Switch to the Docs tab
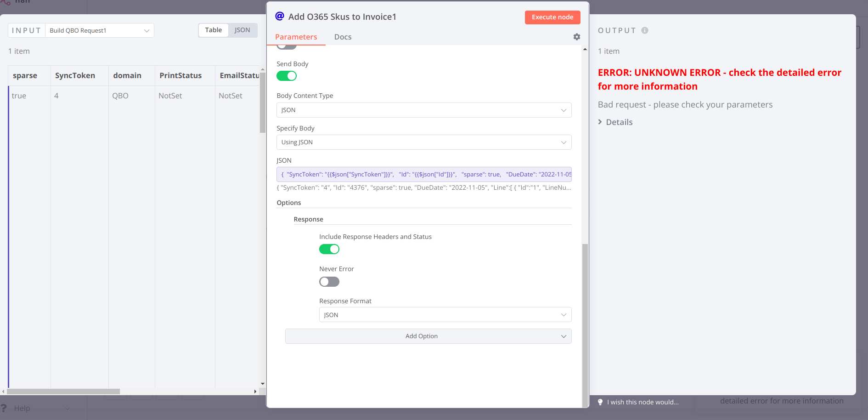The height and width of the screenshot is (420, 868). 343,37
